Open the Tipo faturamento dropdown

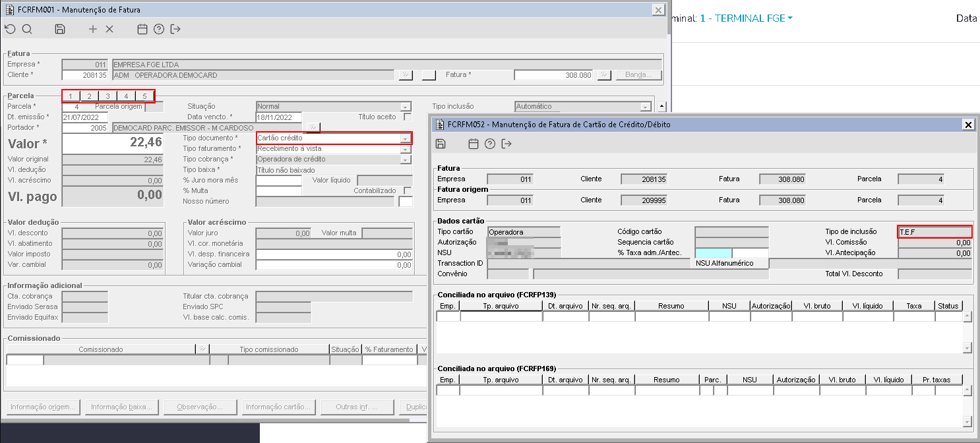(406, 148)
